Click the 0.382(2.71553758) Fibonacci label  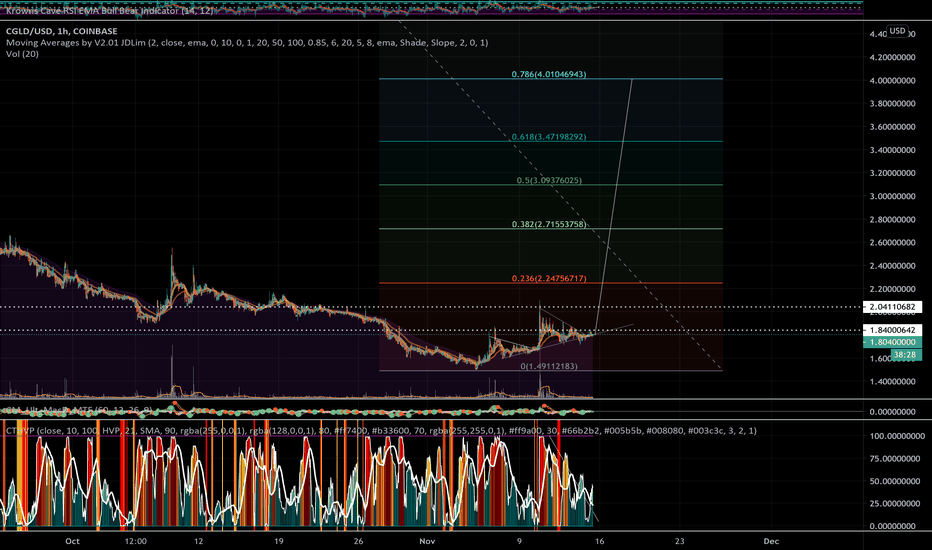point(549,224)
